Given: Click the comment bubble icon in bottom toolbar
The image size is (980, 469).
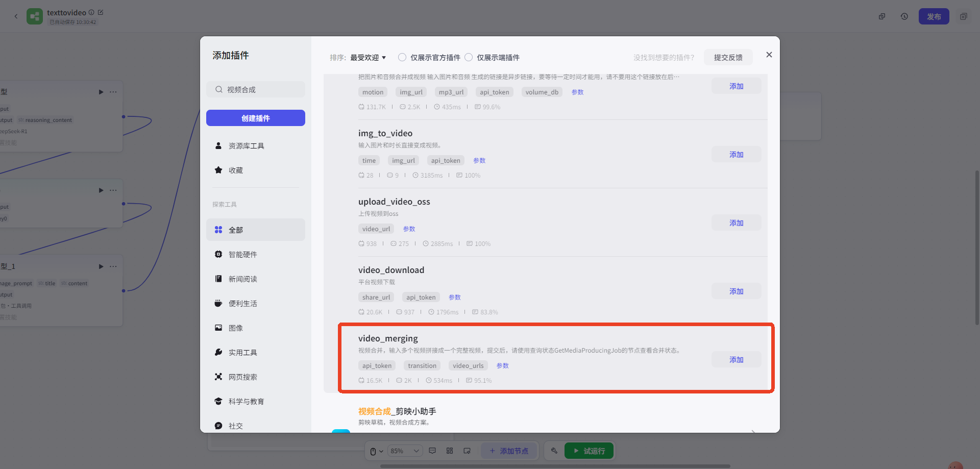Looking at the screenshot, I should click(432, 451).
